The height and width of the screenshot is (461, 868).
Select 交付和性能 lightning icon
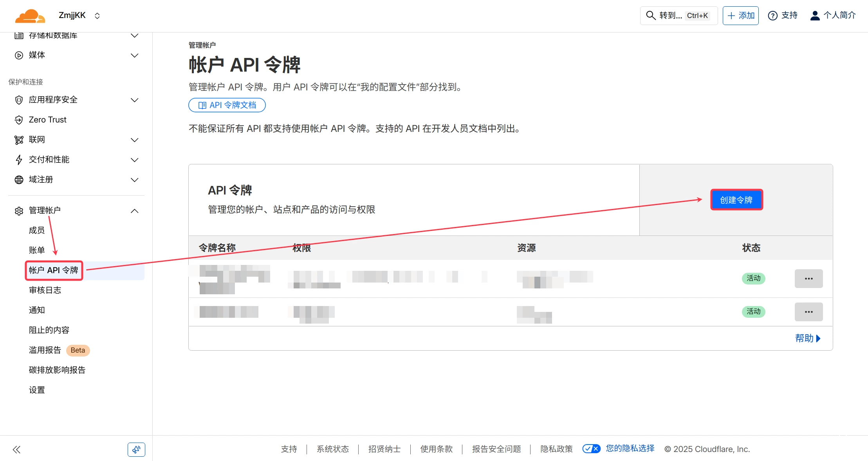tap(19, 160)
